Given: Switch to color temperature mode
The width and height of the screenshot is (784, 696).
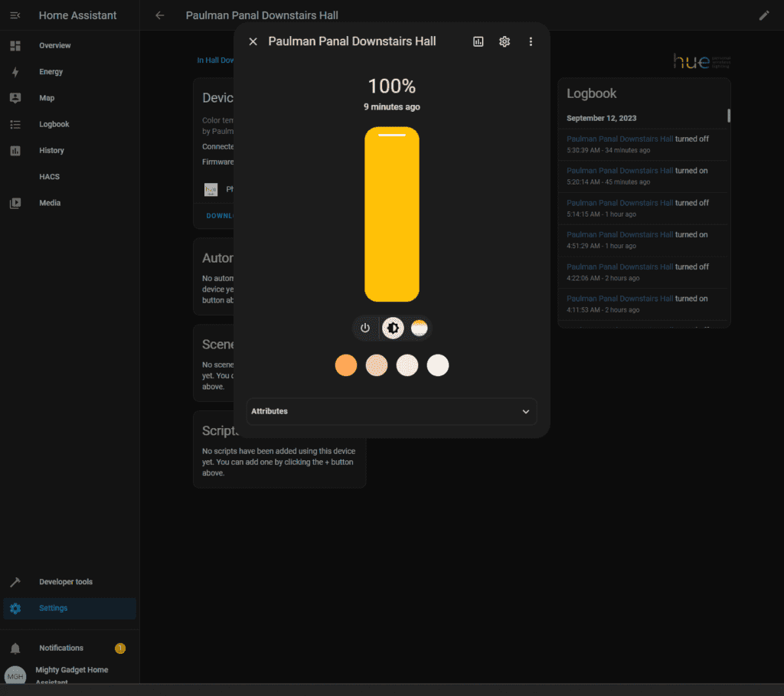Looking at the screenshot, I should [419, 328].
